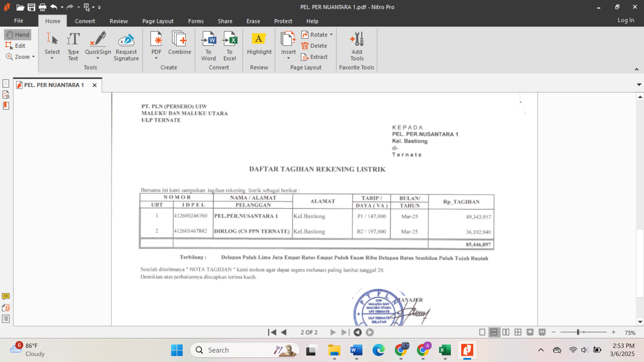This screenshot has height=362, width=644.
Task: Switch to the Protect tab
Action: [x=283, y=21]
